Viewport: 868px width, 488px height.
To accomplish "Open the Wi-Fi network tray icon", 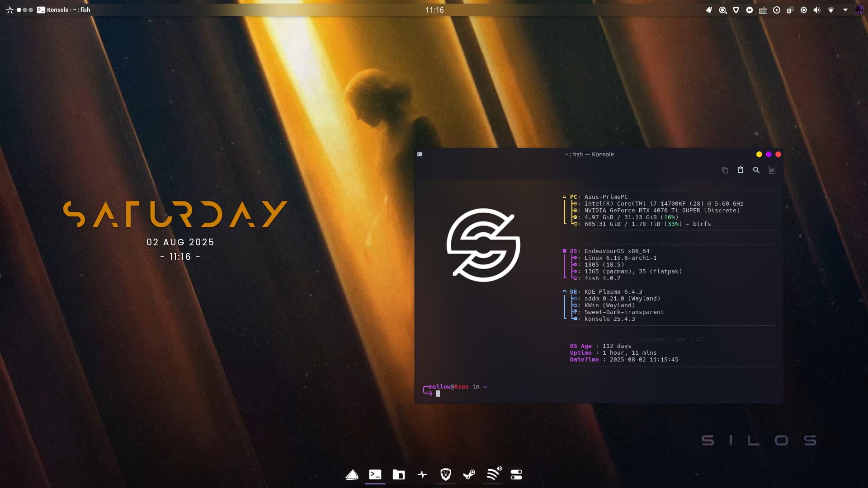I will 831,10.
